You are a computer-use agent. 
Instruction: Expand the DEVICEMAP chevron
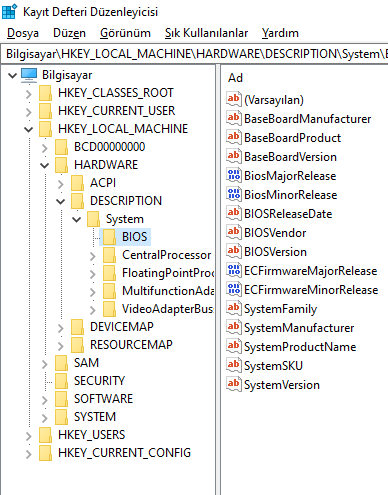[61, 328]
